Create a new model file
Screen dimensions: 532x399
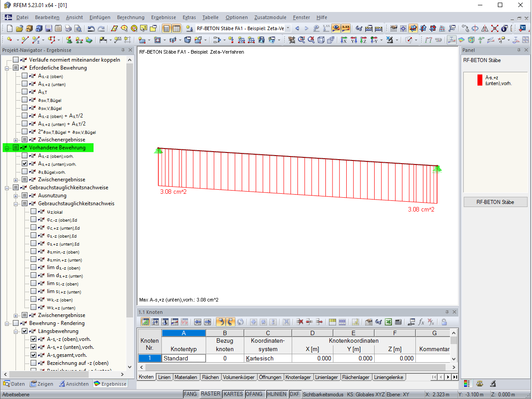point(9,28)
